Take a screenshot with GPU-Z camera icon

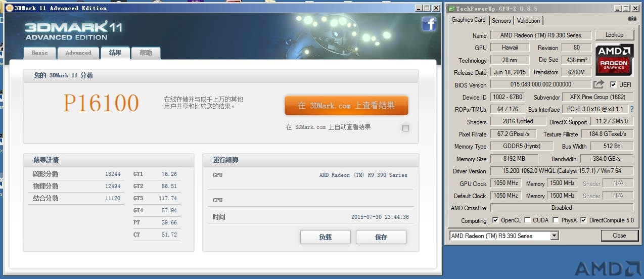click(x=632, y=19)
